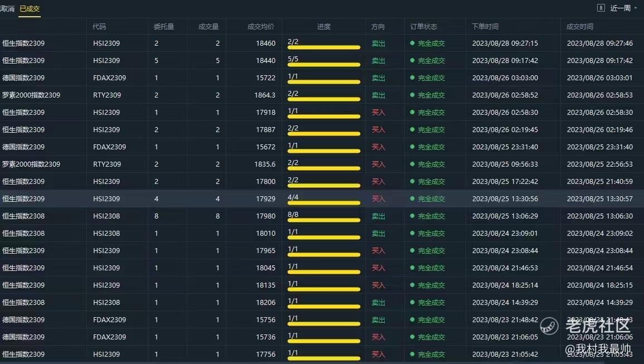This screenshot has height=364, width=644.
Task: Click the green status dot in the 1864.3 row
Action: click(412, 95)
